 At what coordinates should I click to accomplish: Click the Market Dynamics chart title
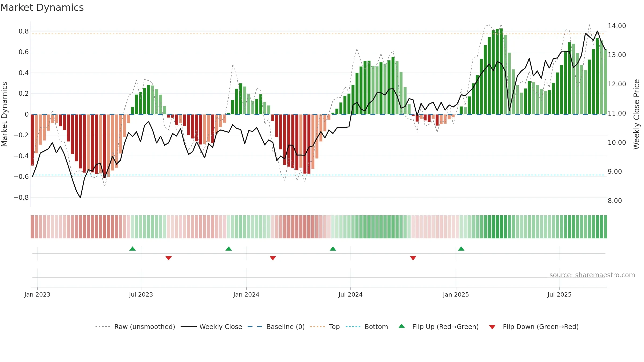pos(42,8)
